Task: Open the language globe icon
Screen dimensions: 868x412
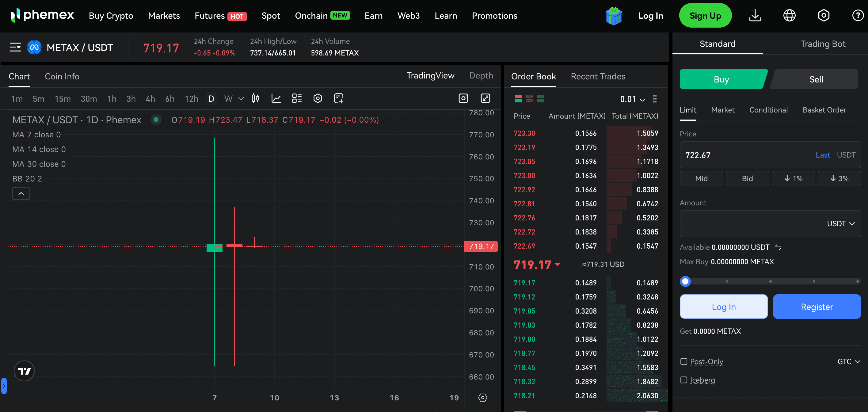Action: [x=789, y=16]
